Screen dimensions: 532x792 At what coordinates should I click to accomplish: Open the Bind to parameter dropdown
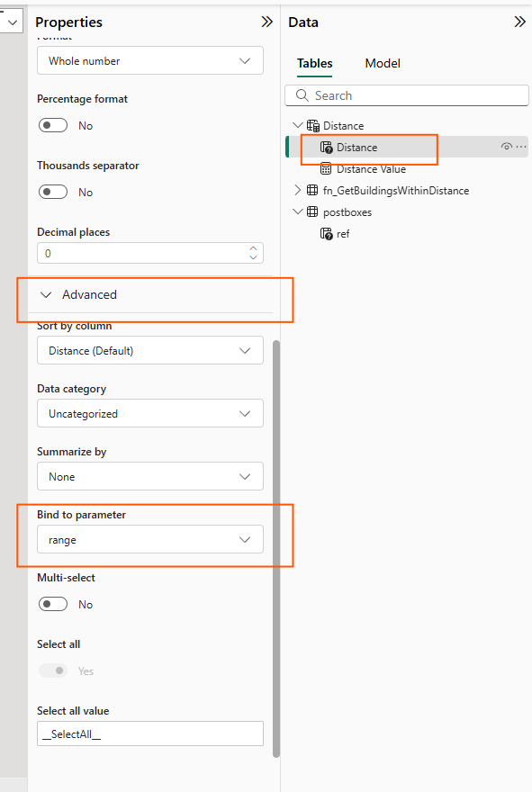pyautogui.click(x=150, y=539)
